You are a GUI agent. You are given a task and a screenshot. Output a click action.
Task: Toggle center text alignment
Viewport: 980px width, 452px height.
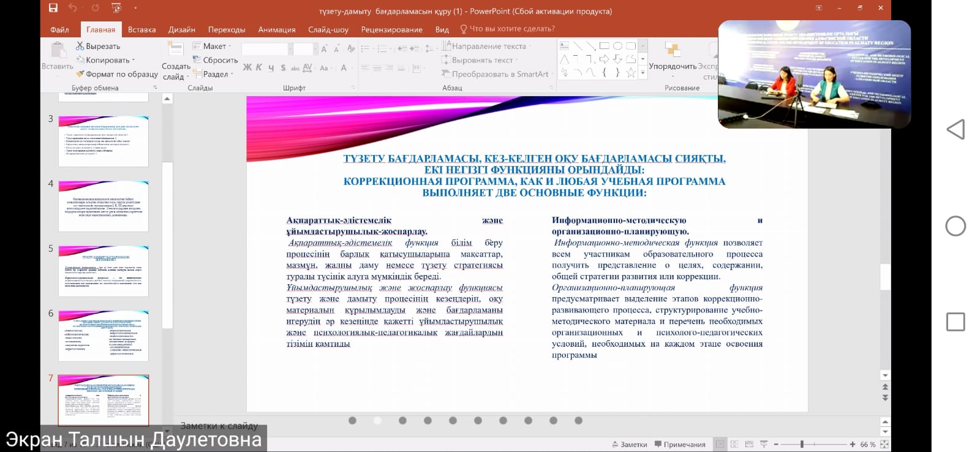click(377, 68)
